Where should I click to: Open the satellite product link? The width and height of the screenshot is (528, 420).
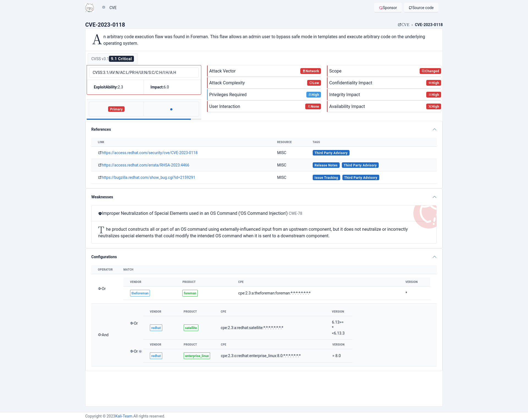(190, 327)
